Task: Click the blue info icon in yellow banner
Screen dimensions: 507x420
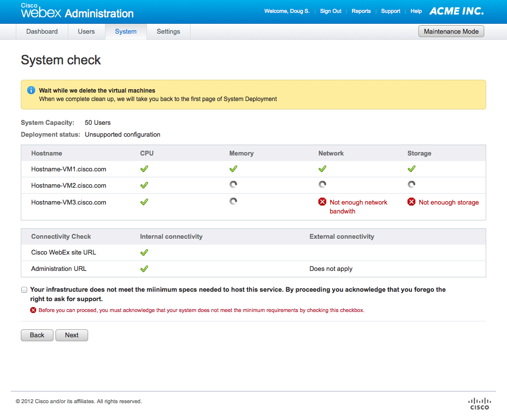Action: [x=31, y=90]
